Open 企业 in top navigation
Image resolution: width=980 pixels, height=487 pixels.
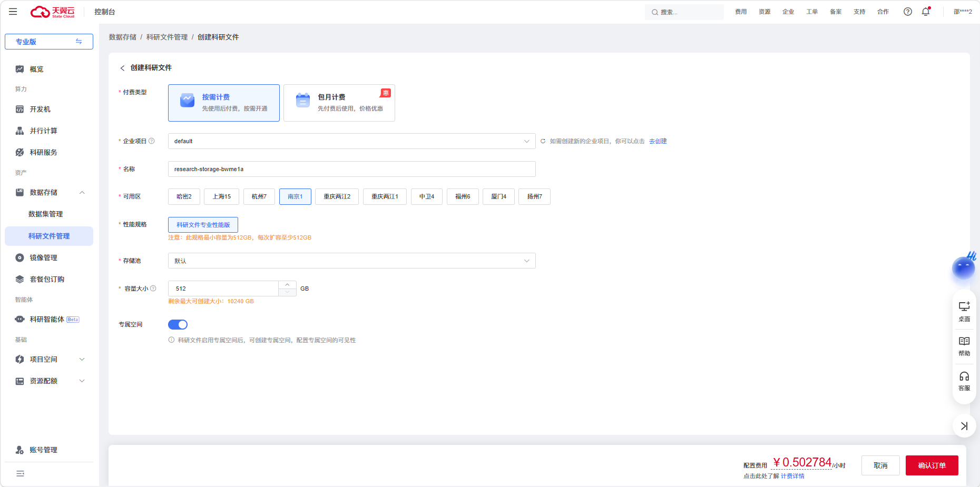(x=788, y=12)
